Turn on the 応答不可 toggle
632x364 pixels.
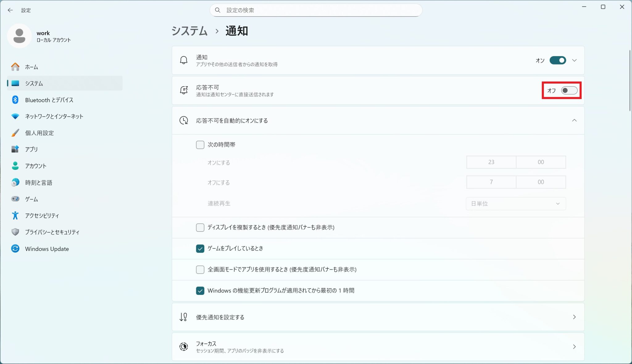[x=569, y=90]
